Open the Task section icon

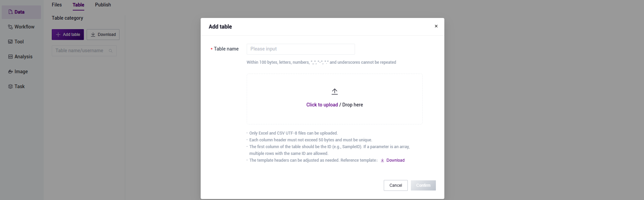(x=10, y=86)
